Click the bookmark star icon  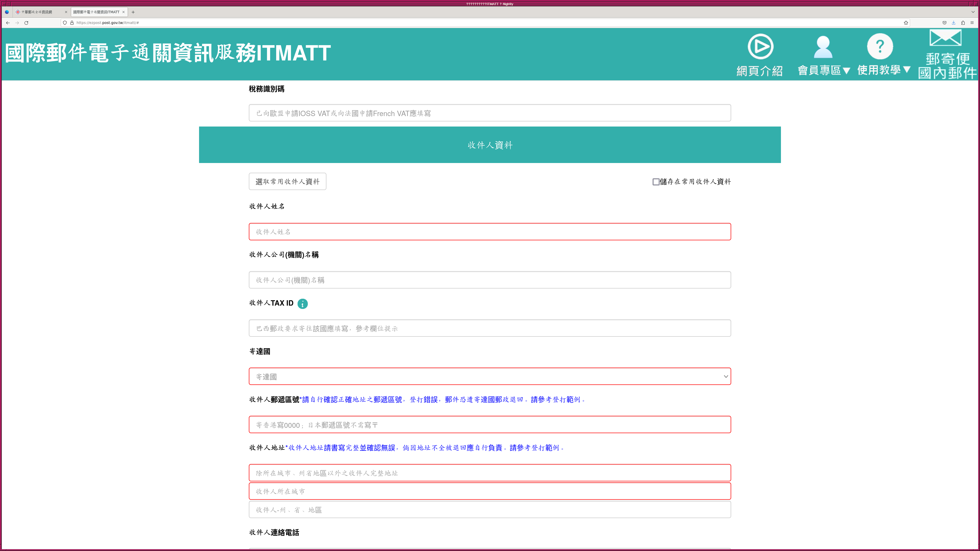[x=906, y=23]
